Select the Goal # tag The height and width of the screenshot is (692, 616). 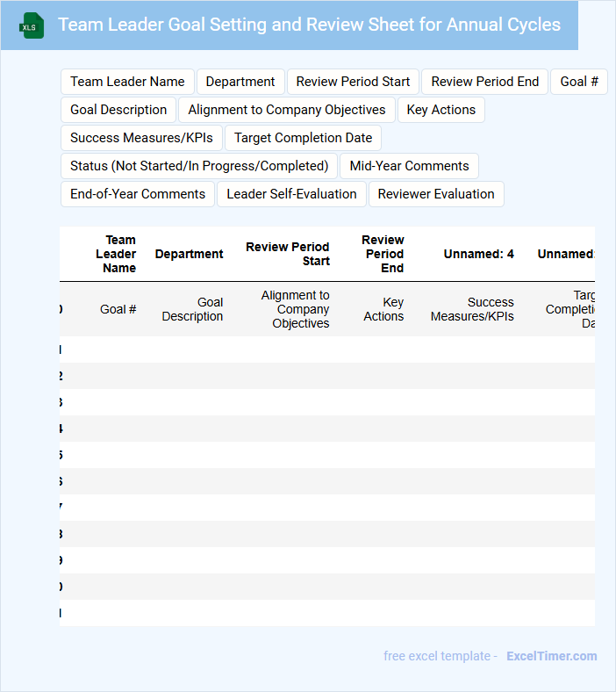(x=578, y=82)
